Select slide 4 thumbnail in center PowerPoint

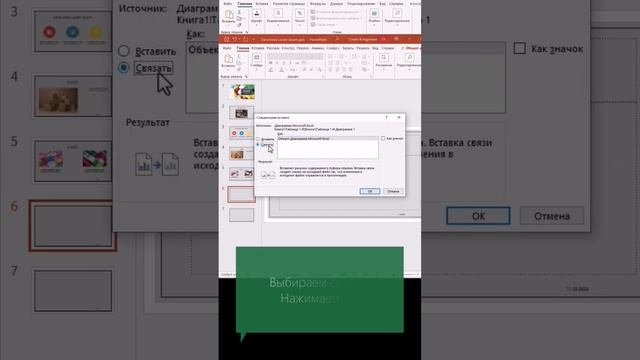(242, 154)
